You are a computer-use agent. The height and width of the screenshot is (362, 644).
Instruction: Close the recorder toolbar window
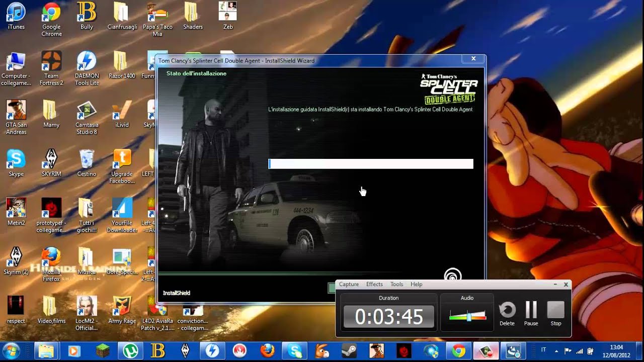[566, 285]
